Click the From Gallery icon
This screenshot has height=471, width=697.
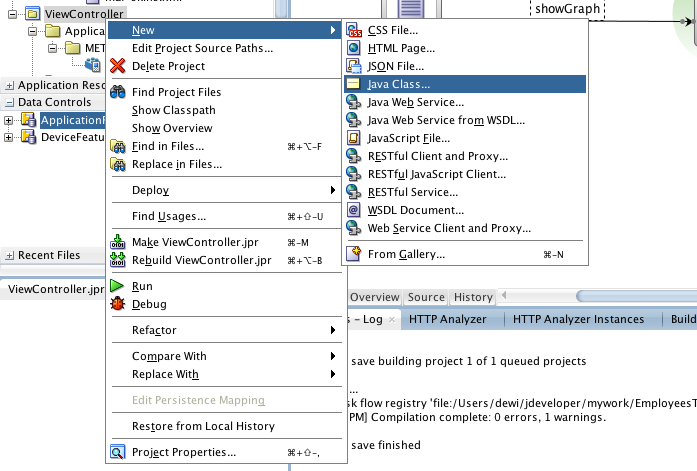click(354, 254)
